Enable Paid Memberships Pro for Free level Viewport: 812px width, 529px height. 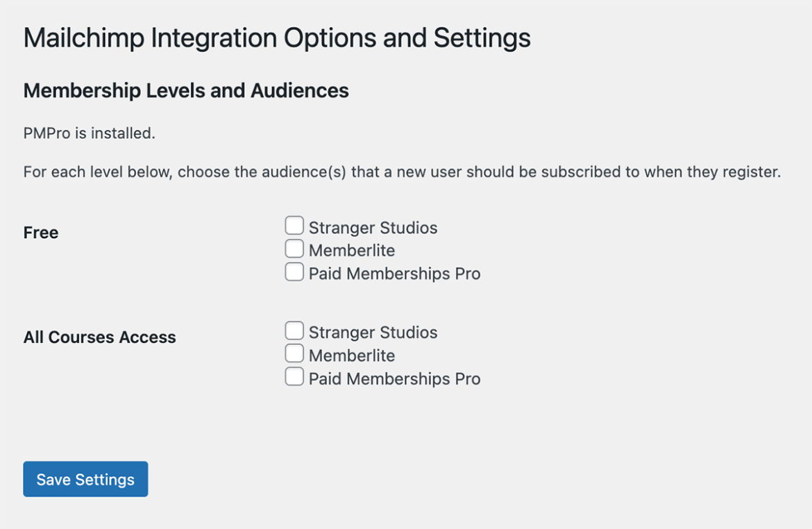point(294,271)
